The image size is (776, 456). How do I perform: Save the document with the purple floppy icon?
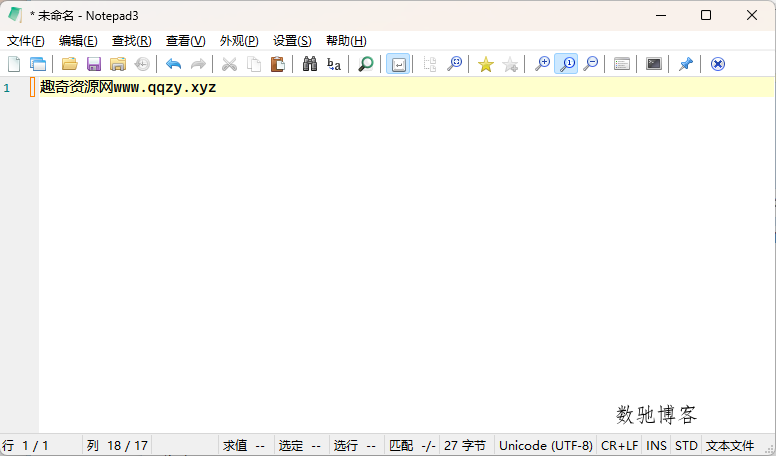click(94, 64)
